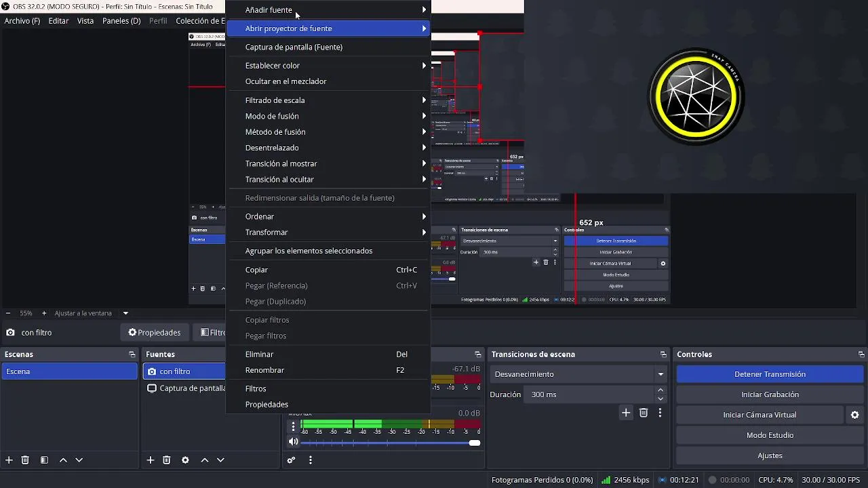Expand Añadir fuente submenu
Viewport: 868px width, 488px height.
pyautogui.click(x=328, y=10)
